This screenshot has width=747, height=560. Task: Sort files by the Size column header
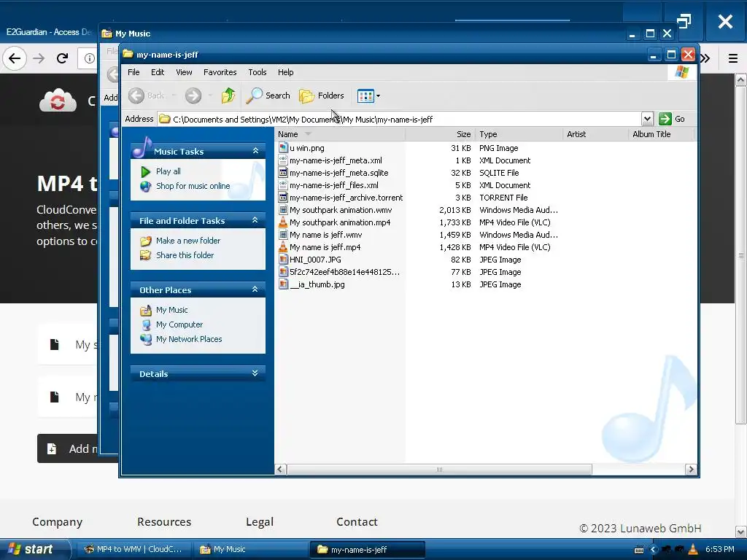(440, 134)
